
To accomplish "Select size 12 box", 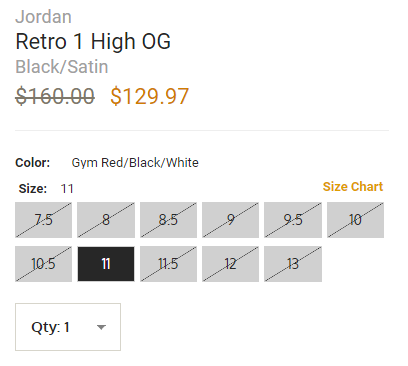I will 230,264.
